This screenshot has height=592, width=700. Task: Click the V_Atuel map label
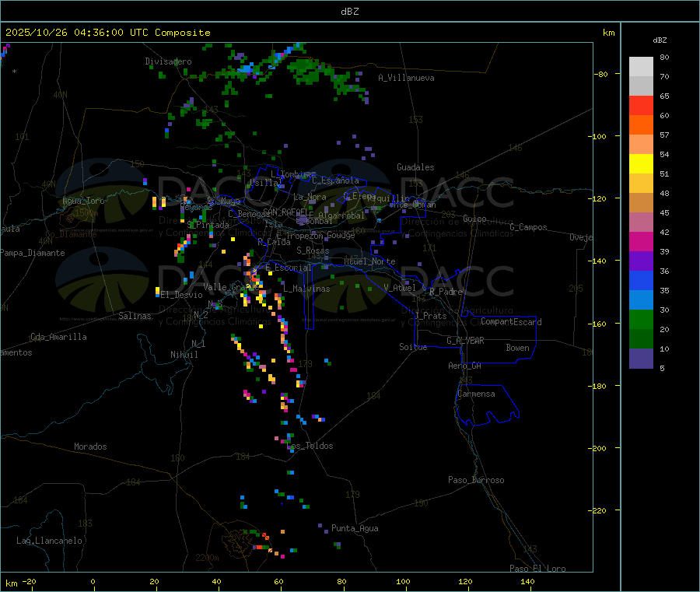tap(400, 288)
